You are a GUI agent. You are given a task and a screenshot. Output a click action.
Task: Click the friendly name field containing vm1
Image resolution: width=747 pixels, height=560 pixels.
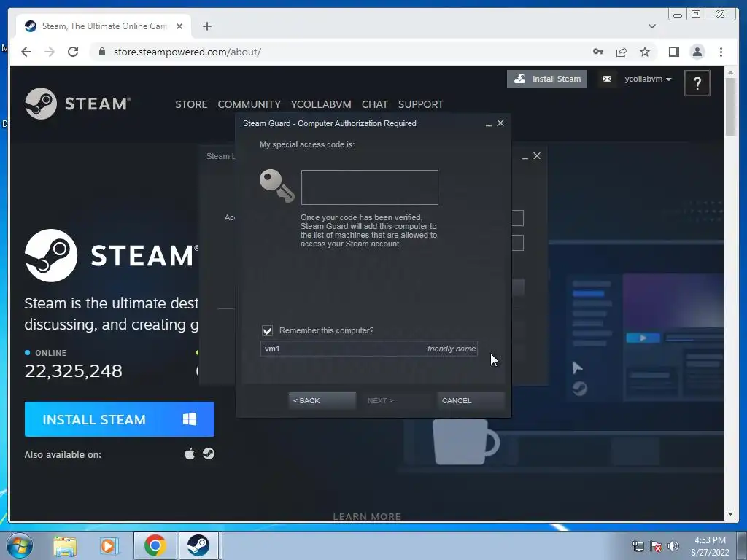point(368,349)
